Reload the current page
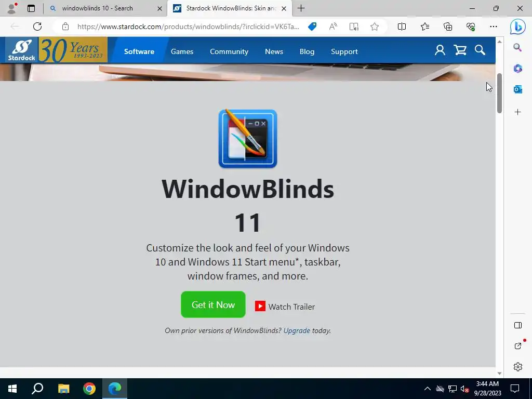 (x=37, y=26)
